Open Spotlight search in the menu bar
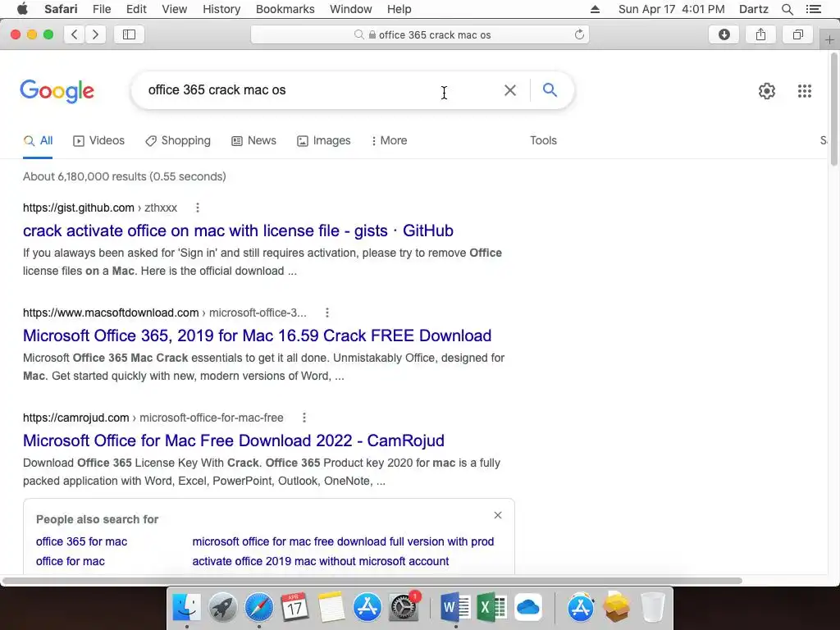Viewport: 840px width, 630px height. pyautogui.click(x=787, y=9)
